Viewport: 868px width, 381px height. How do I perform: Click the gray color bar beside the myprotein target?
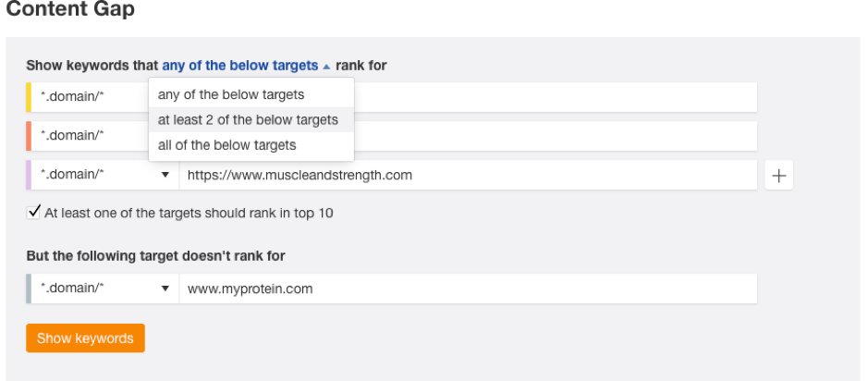tap(29, 289)
